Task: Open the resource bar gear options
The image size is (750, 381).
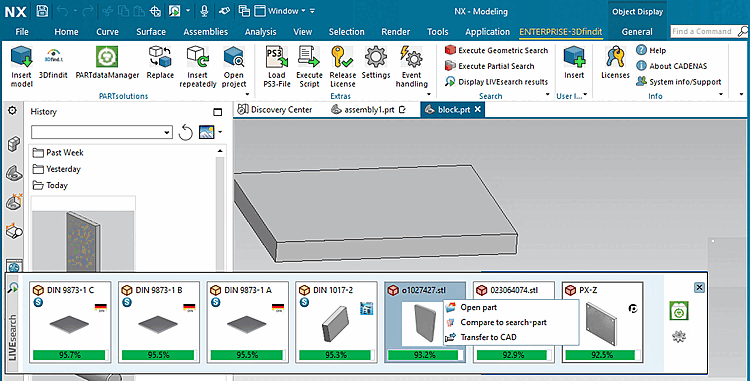Action: coord(12,111)
